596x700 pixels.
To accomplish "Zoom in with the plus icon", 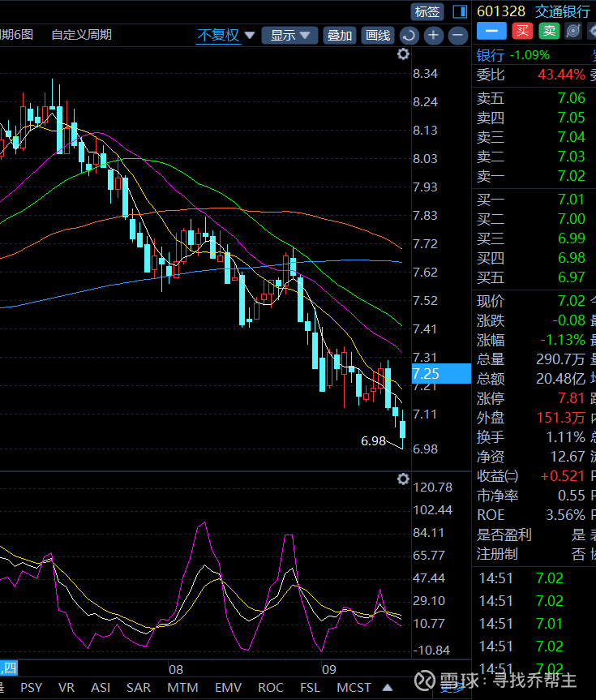I will tap(434, 36).
